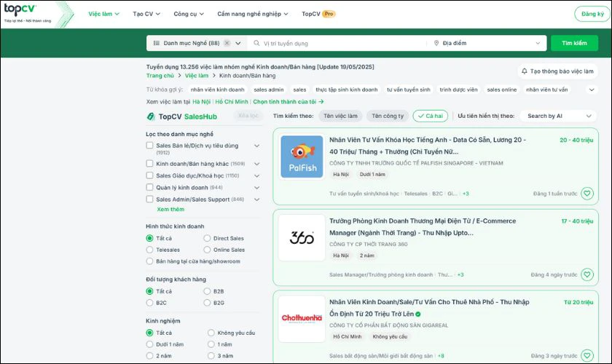Save the PalFish job with heart icon
This screenshot has width=612, height=364.
(x=587, y=194)
